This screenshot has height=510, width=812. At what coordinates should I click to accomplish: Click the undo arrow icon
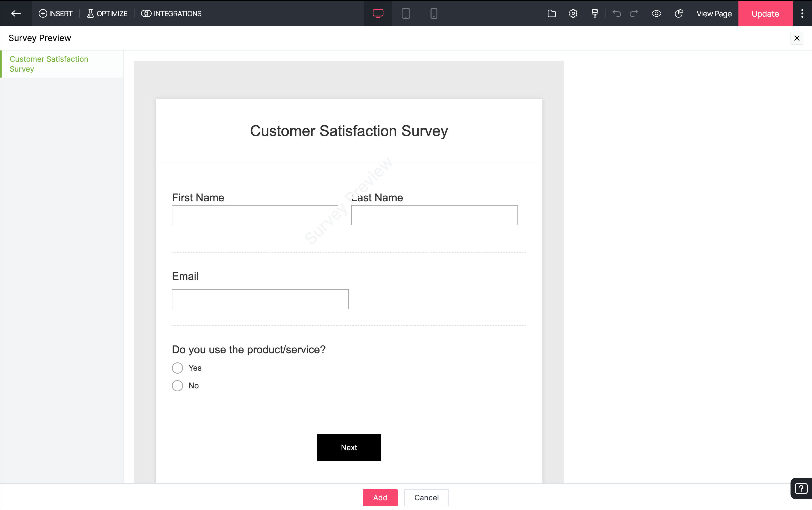point(617,13)
